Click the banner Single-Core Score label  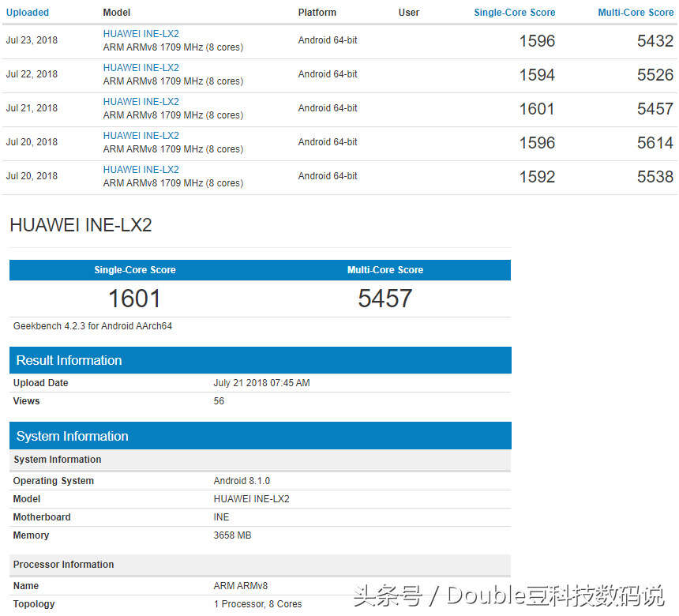(x=135, y=270)
